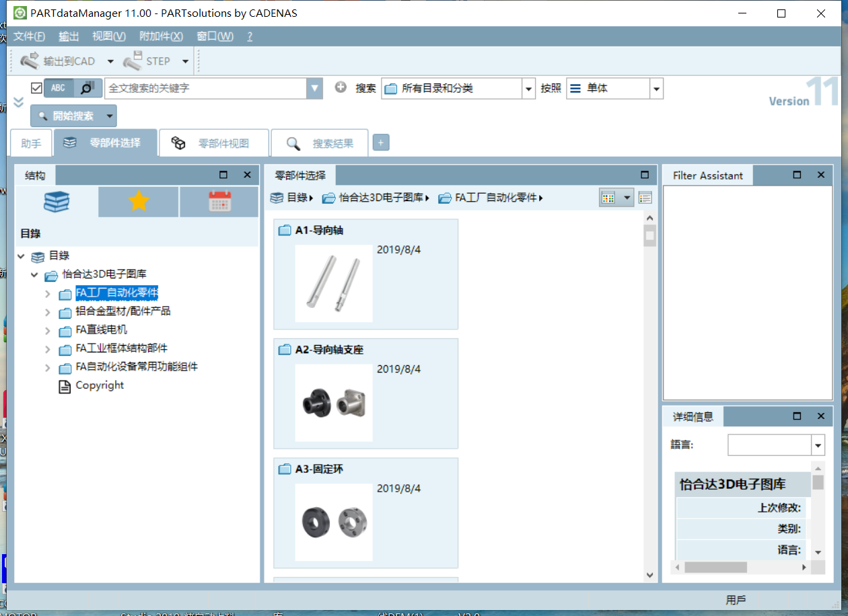This screenshot has width=848, height=616.
Task: Click the plus icon beside 搜索
Action: pyautogui.click(x=341, y=87)
